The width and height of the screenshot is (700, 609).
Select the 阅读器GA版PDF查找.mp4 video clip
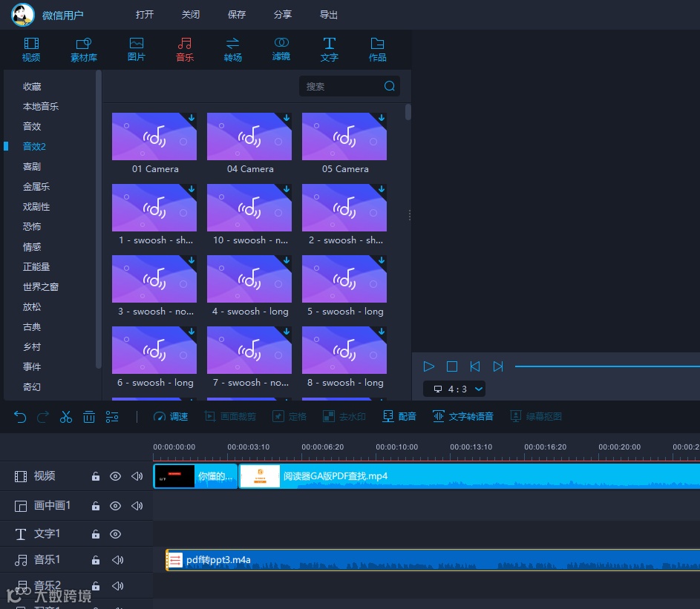(x=470, y=476)
